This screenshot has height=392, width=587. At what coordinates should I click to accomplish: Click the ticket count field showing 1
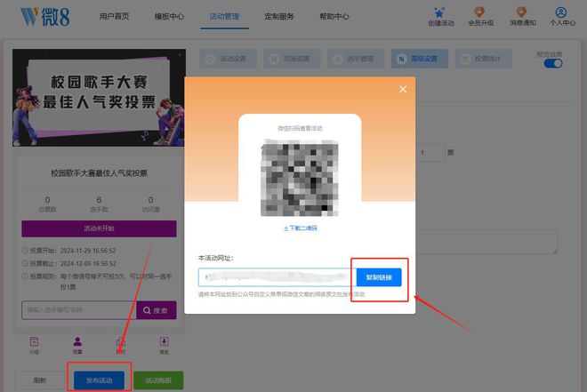(x=430, y=153)
